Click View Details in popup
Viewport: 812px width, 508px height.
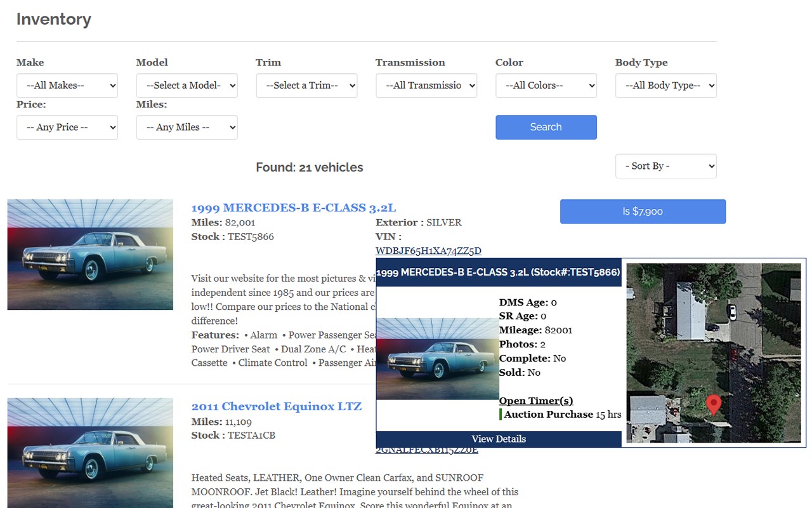(499, 439)
